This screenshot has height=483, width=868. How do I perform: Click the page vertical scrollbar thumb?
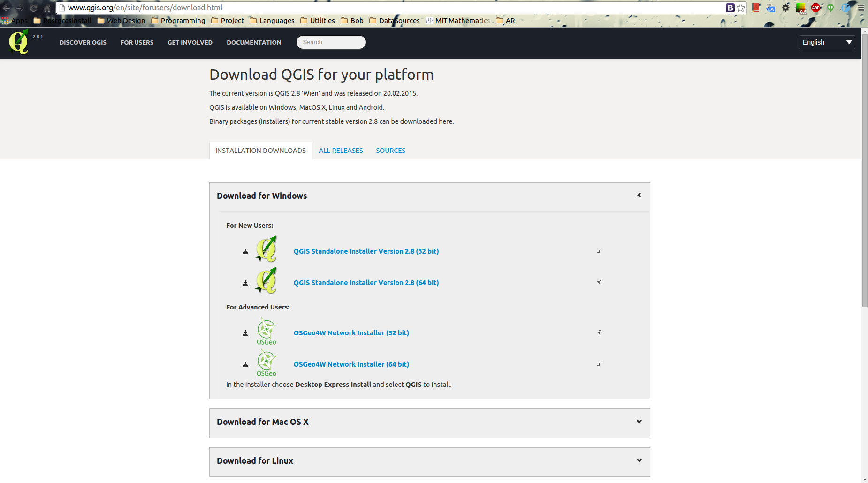coord(865,171)
